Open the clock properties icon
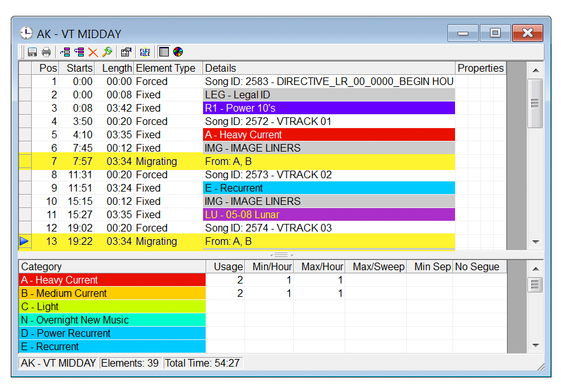561x392 pixels. pos(126,52)
